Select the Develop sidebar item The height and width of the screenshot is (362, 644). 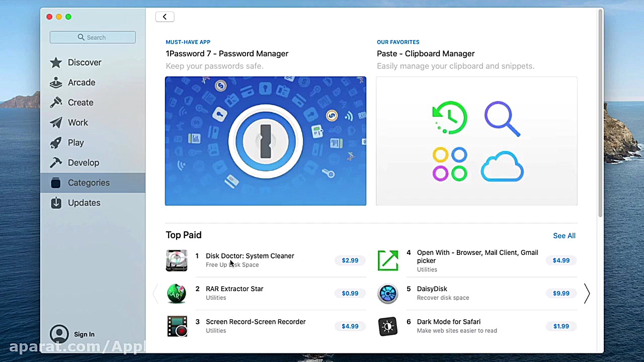coord(83,162)
